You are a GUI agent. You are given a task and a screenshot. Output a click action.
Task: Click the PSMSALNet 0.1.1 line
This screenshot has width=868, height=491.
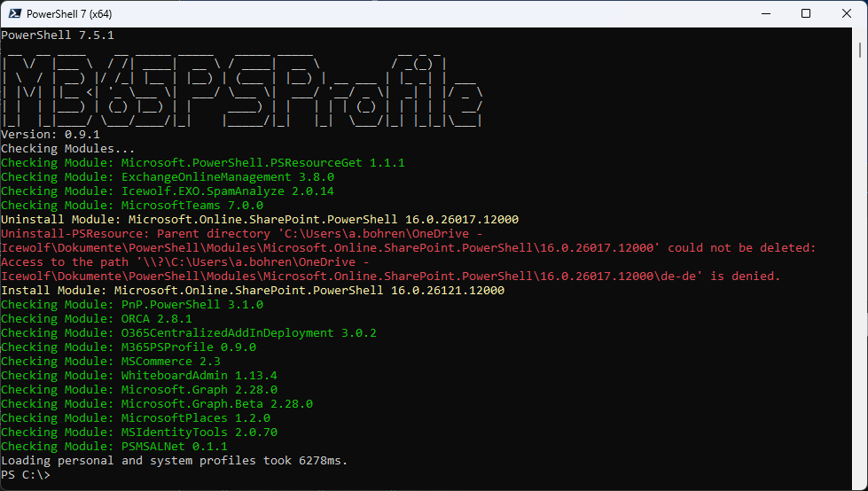click(x=114, y=446)
